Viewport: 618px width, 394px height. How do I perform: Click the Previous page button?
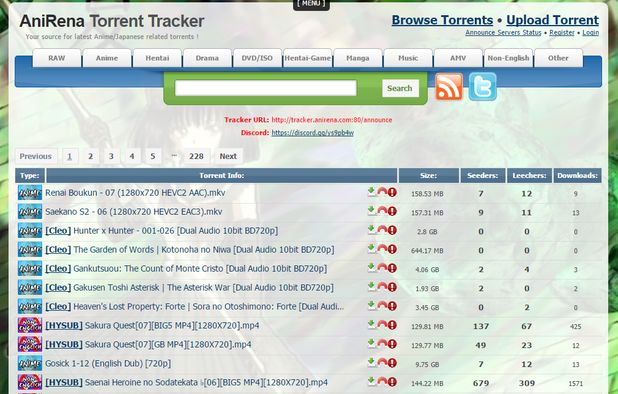click(36, 156)
